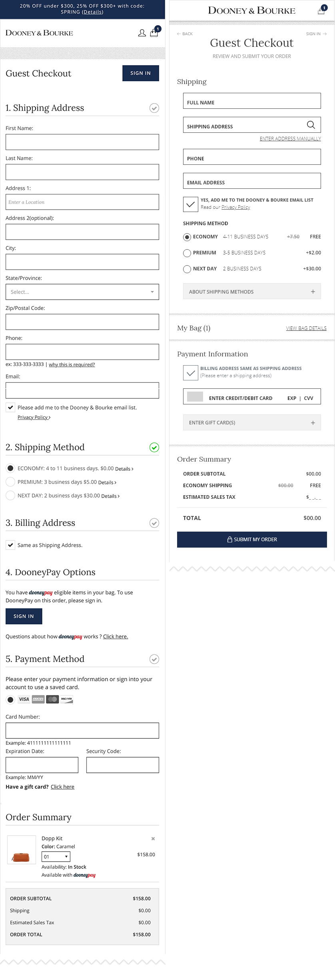Screen dimensions: 335x980
Task: Click the Submit My Order button
Action: pos(252,539)
